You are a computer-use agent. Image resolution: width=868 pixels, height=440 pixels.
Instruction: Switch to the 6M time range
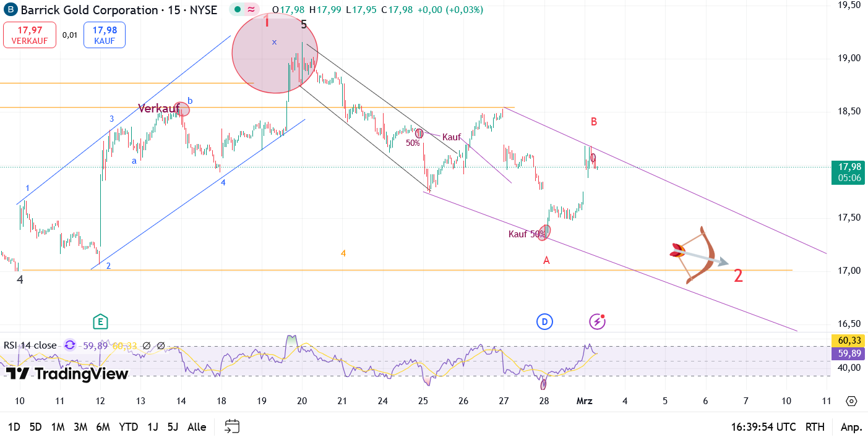point(103,426)
